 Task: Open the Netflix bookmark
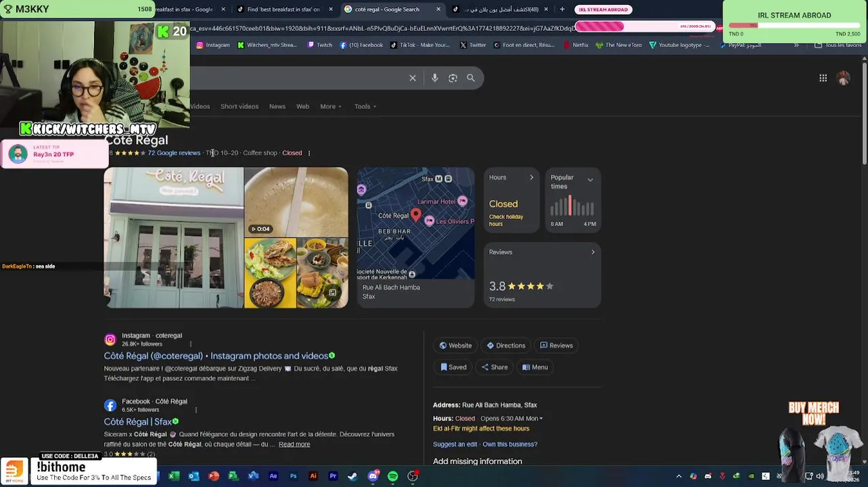(576, 45)
